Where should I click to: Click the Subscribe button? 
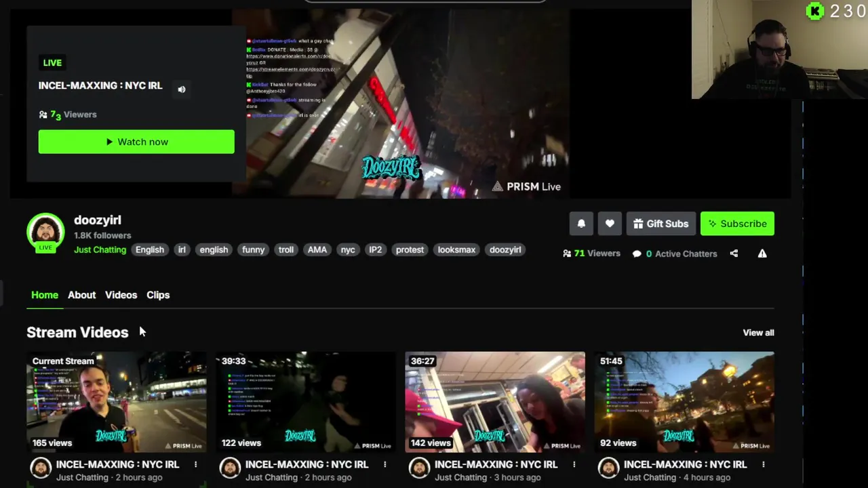coord(737,224)
